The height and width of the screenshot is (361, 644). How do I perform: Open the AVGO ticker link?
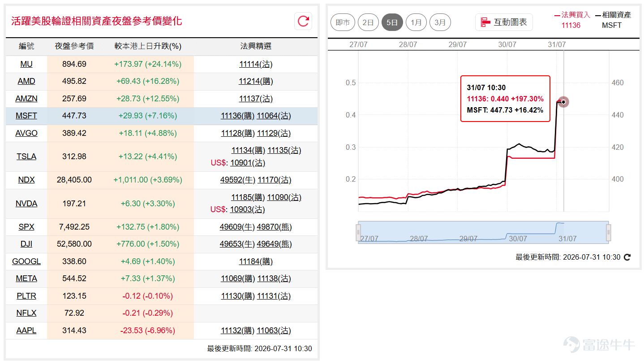26,133
